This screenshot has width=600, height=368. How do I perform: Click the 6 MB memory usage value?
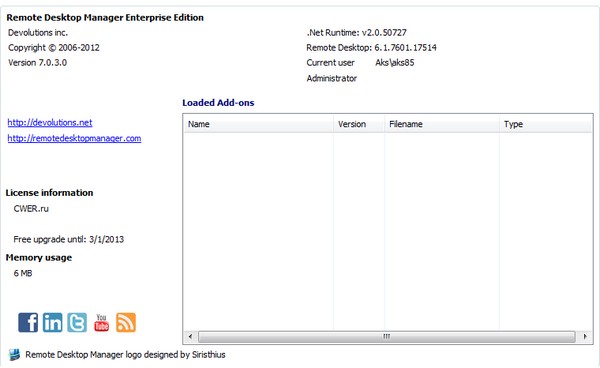(x=23, y=273)
